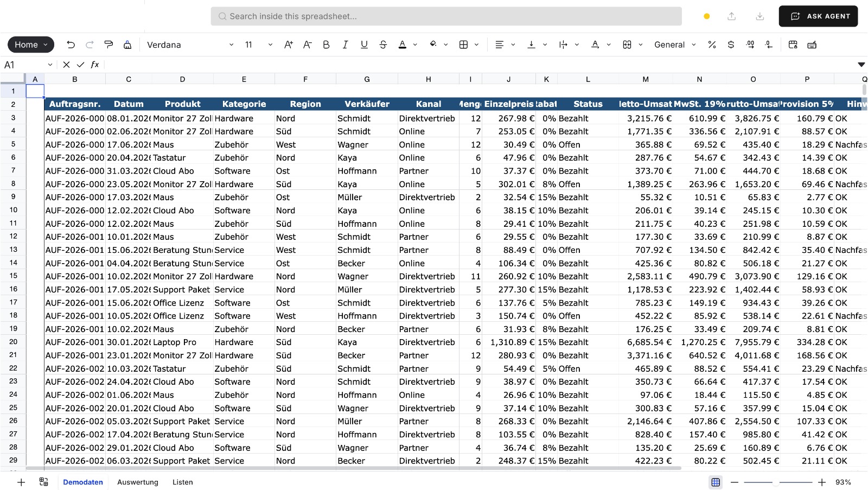Viewport: 868px width, 490px height.
Task: Click the horizontal scrollbar
Action: point(354,468)
